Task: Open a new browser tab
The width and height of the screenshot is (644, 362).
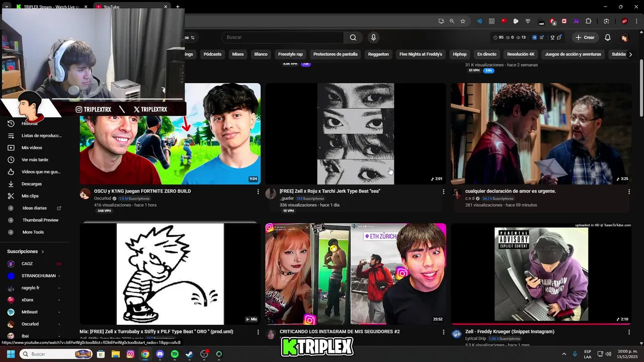Action: pyautogui.click(x=178, y=7)
